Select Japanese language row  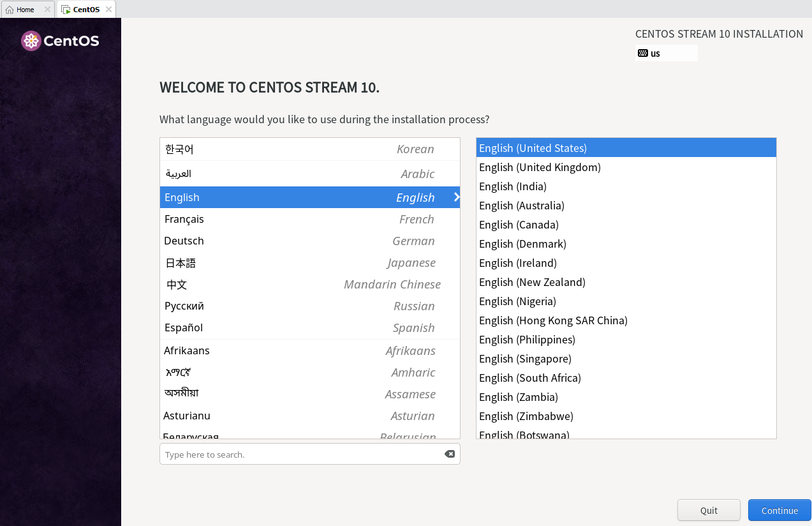coord(310,262)
